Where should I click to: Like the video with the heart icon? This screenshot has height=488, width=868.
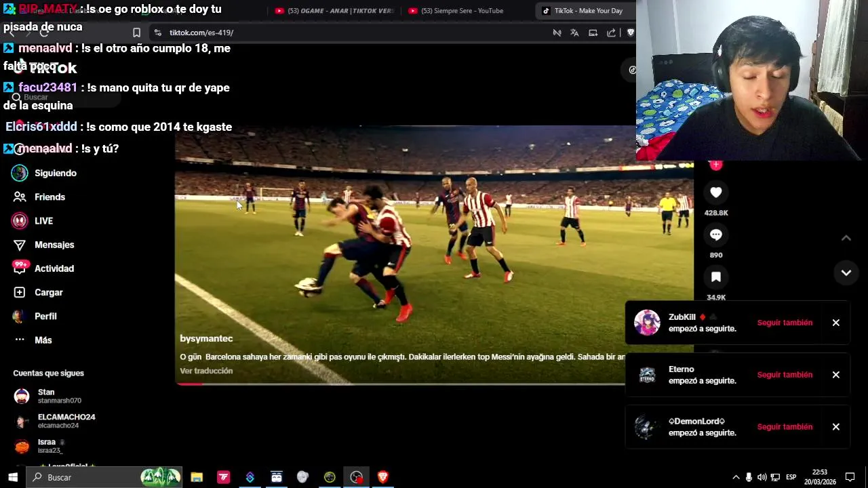point(715,192)
